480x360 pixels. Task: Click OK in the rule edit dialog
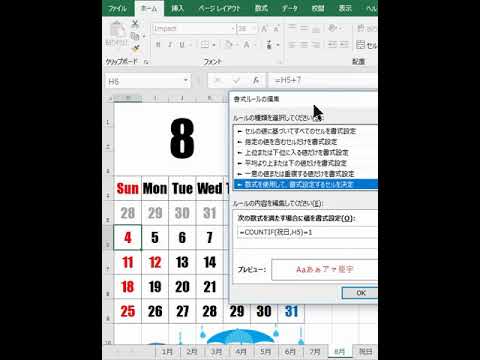[361, 293]
